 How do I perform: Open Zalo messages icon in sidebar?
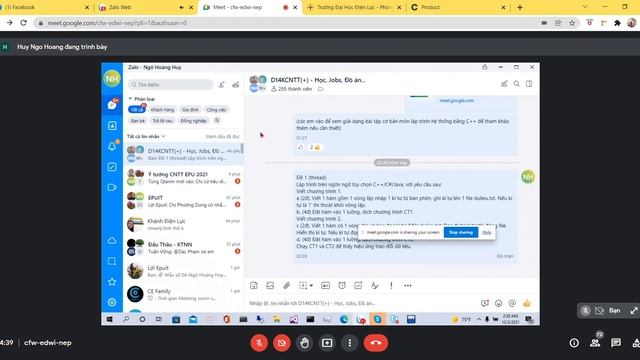112,105
